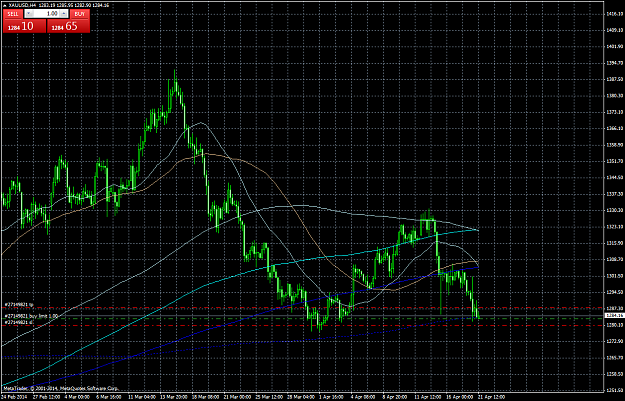The height and width of the screenshot is (401, 625).
Task: Select the #27149821 sl level label
Action: pos(18,321)
